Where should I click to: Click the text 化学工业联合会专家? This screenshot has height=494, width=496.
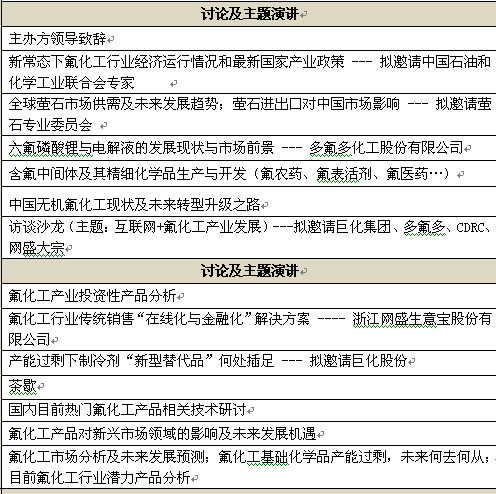click(72, 83)
